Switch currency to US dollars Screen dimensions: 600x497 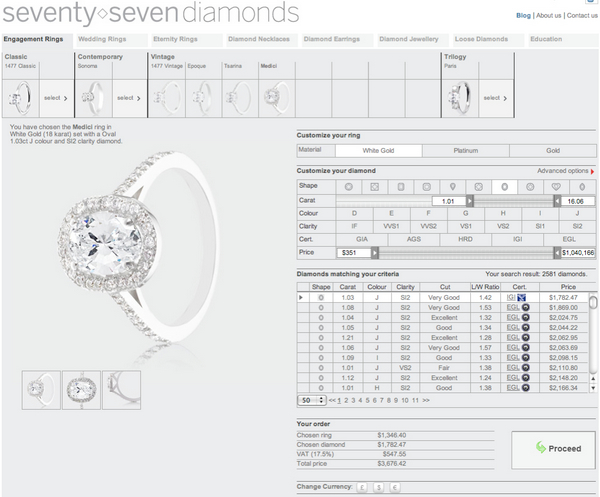point(378,487)
